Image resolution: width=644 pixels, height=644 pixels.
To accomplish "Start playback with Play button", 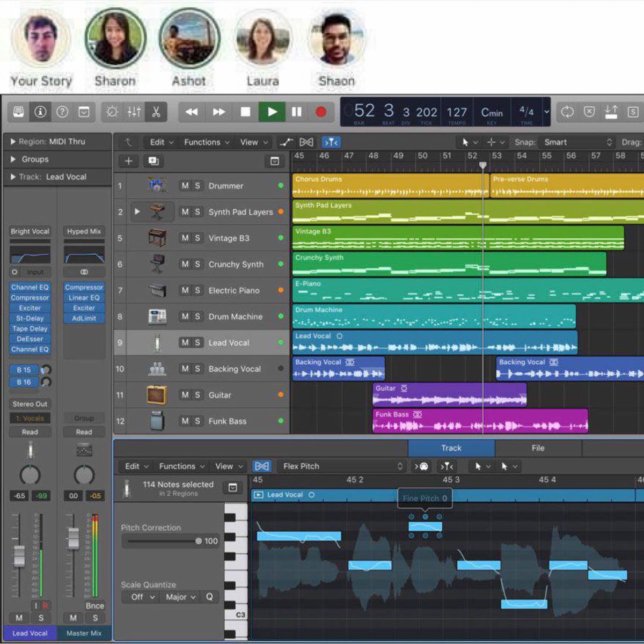I will 272,112.
